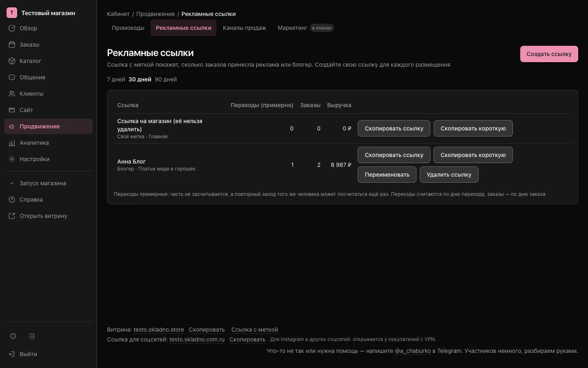Click the Заказы calendar icon
This screenshot has height=368, width=588.
pyautogui.click(x=12, y=45)
